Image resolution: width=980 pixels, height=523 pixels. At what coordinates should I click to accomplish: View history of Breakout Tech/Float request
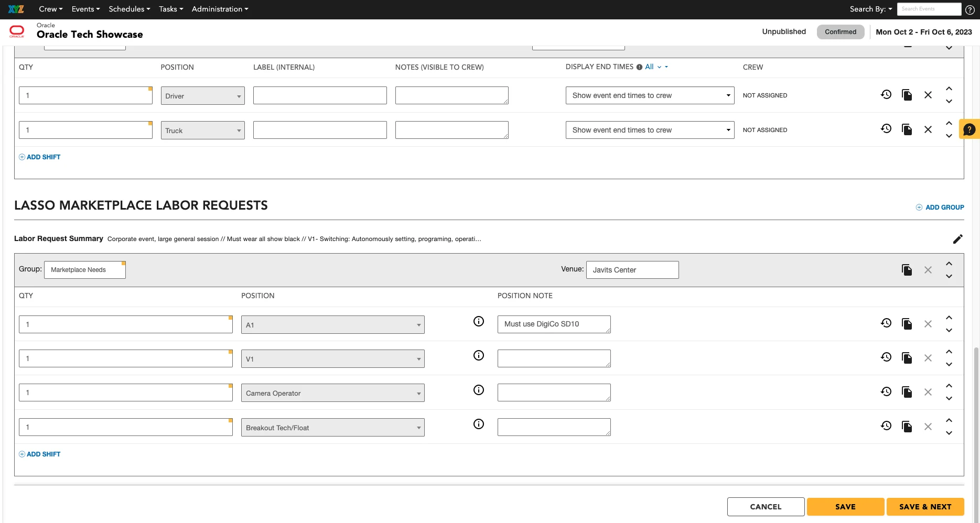tap(886, 426)
